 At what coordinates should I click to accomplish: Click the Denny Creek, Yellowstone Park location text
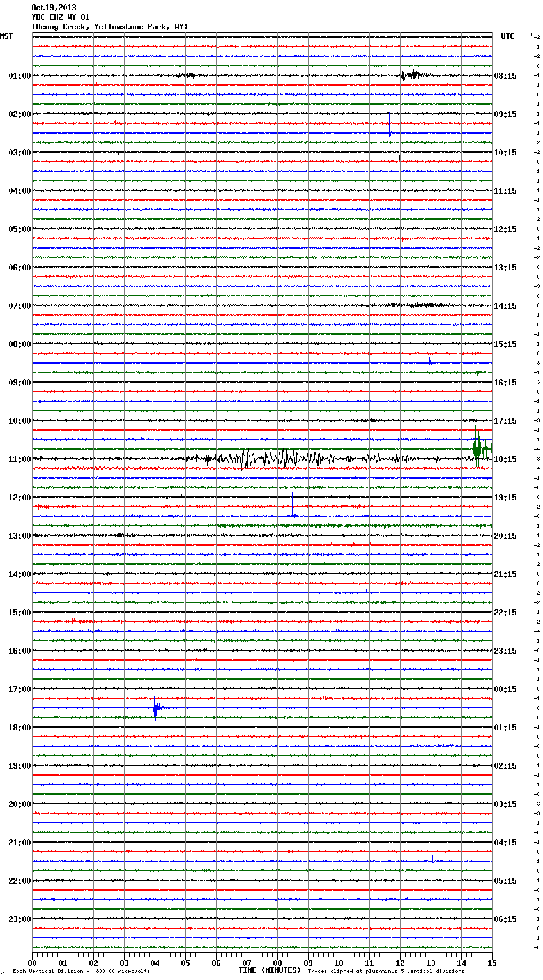point(109,27)
